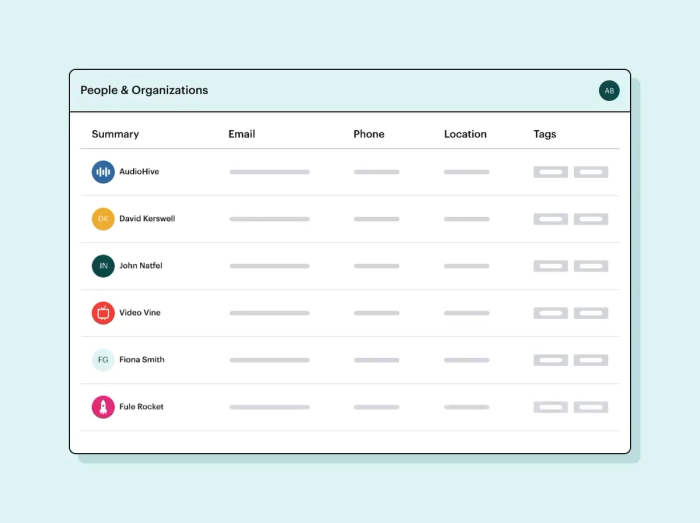The width and height of the screenshot is (700, 523).
Task: Click the AudioHive location placeholder
Action: (x=467, y=172)
